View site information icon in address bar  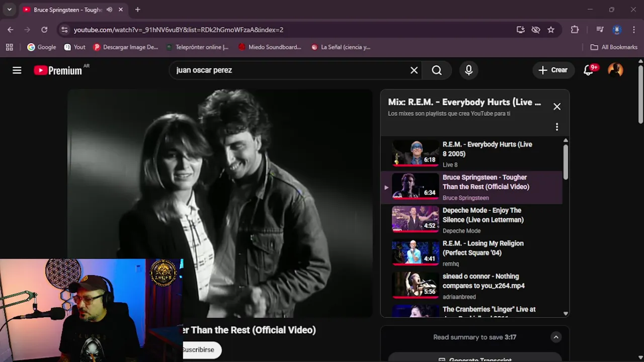[x=64, y=30]
